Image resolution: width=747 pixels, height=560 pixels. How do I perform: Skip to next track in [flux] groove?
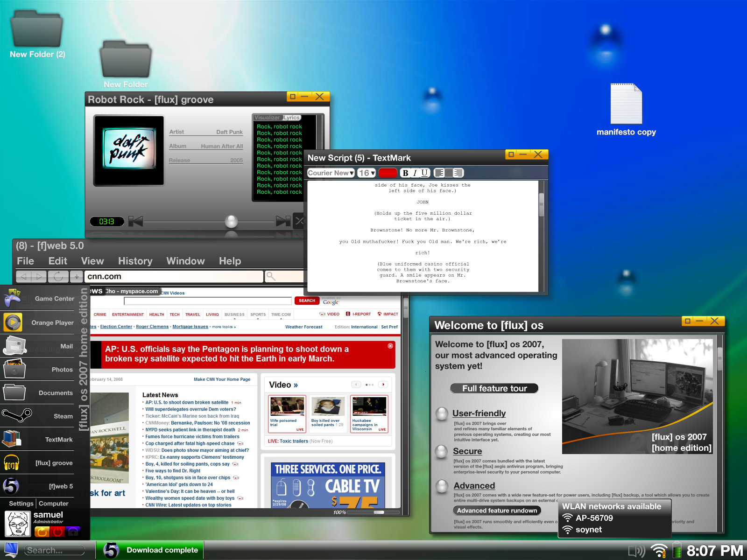(x=283, y=221)
